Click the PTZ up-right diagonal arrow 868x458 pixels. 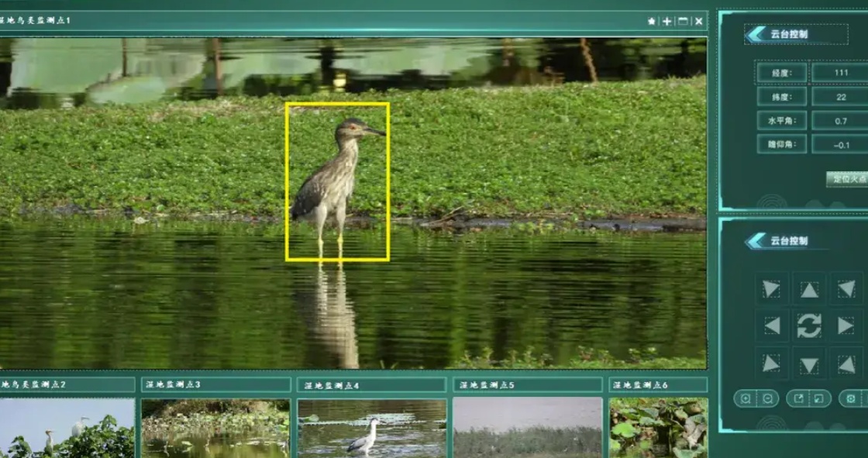[846, 289]
